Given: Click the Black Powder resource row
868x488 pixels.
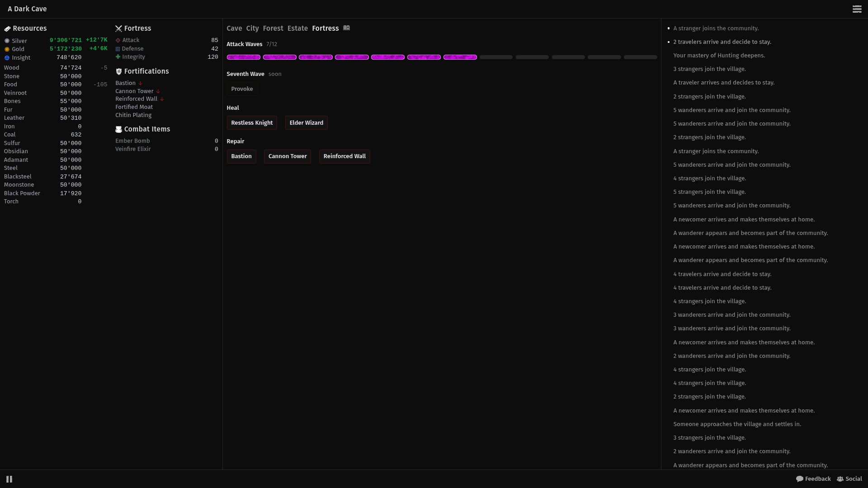Looking at the screenshot, I should [43, 193].
